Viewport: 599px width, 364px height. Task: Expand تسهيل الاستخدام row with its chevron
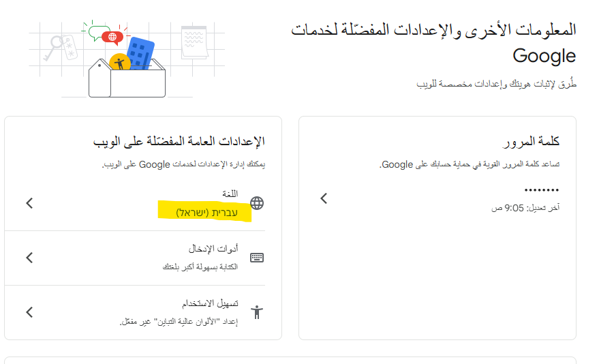[29, 312]
